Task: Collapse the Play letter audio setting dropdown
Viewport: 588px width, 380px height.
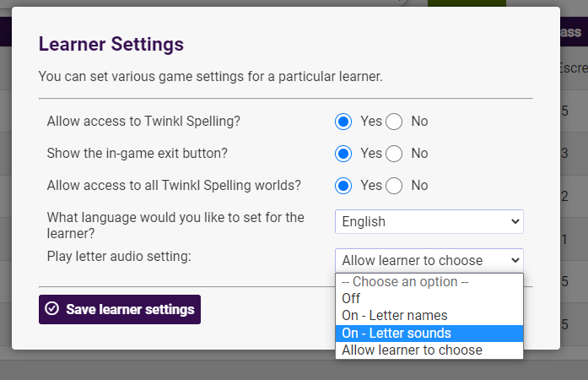Action: point(429,260)
